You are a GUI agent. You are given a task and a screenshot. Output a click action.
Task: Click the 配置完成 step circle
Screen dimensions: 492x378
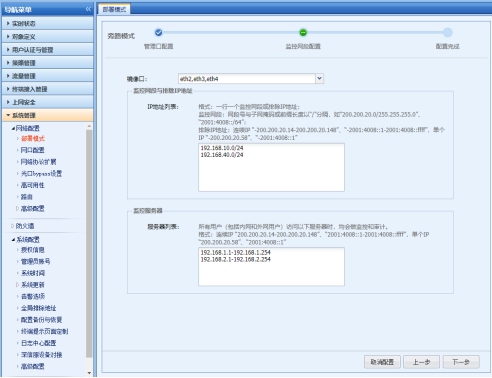pos(448,32)
